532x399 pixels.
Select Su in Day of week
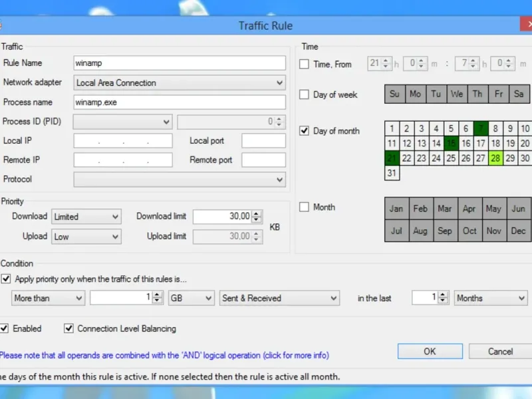pos(394,94)
